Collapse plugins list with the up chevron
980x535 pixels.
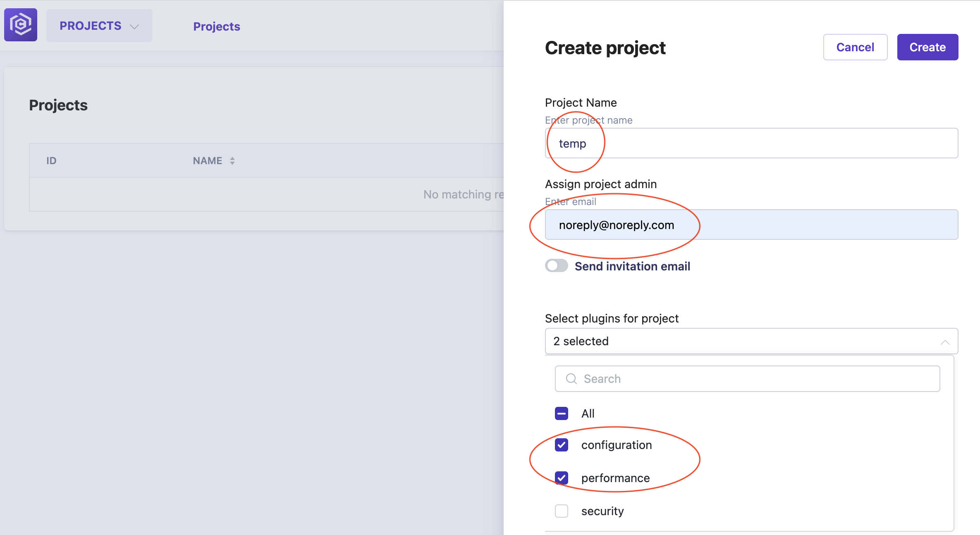[945, 342]
